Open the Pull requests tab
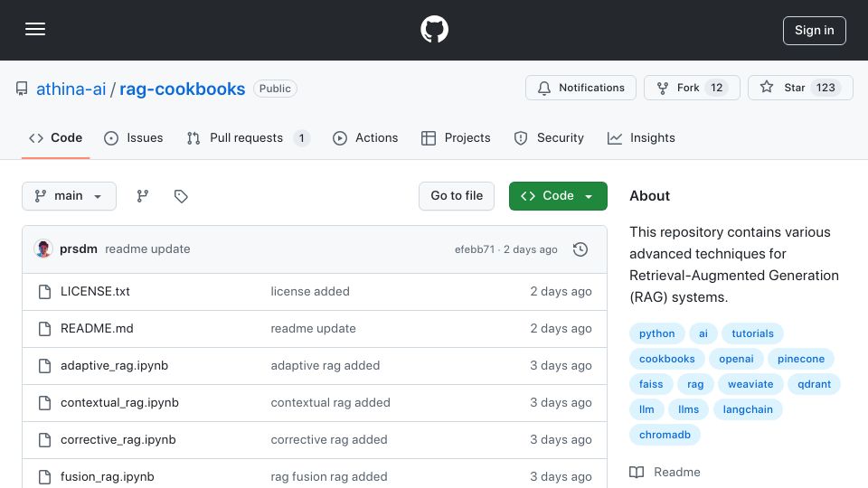This screenshot has height=488, width=868. click(x=248, y=137)
